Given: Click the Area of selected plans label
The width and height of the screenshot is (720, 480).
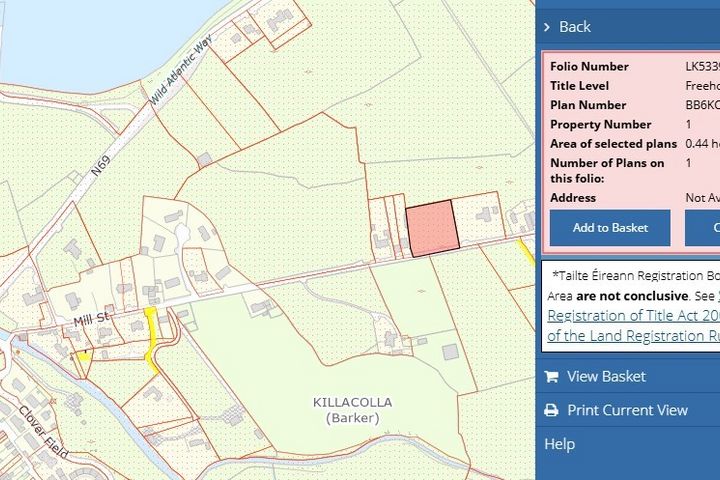Looking at the screenshot, I should point(613,144).
